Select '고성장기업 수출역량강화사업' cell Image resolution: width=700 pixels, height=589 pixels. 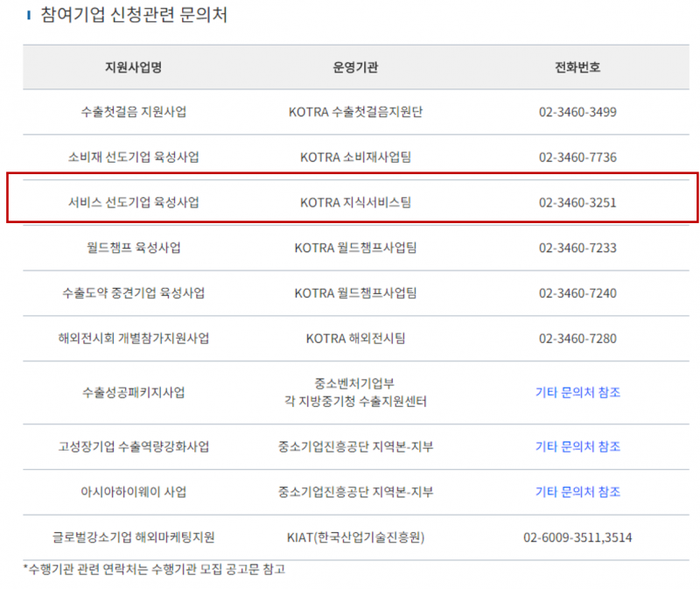pos(134,446)
